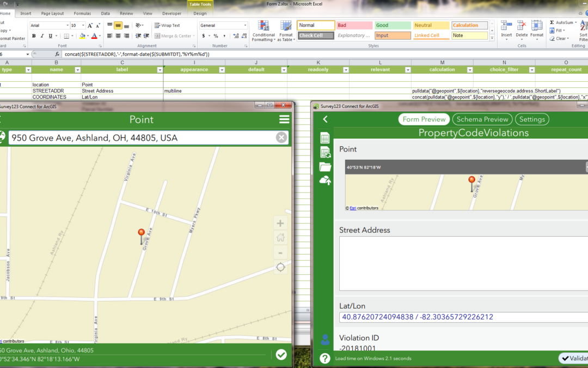Screen dimensions: 588x368
Task: Click the Increase Decimal icon
Action: (x=236, y=36)
